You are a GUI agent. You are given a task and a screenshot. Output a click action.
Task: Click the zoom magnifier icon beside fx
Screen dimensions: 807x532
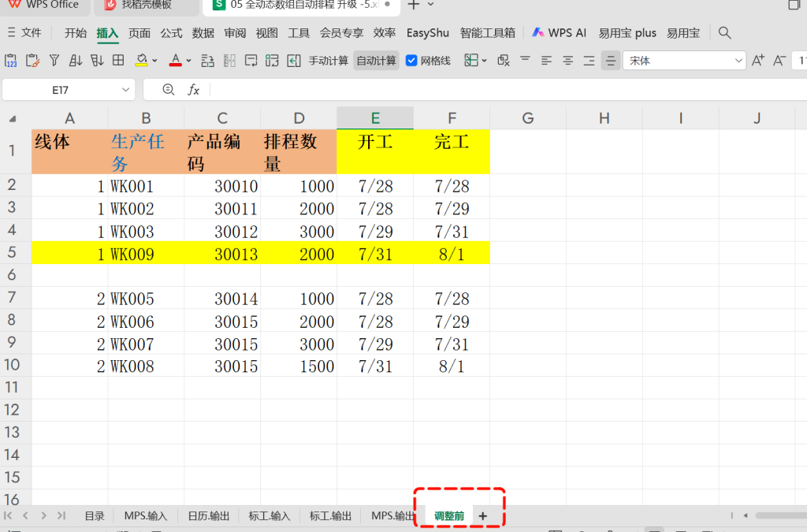tap(169, 90)
